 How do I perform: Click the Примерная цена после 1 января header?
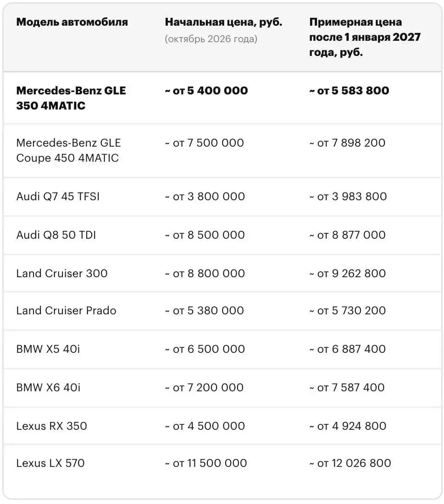pyautogui.click(x=365, y=37)
